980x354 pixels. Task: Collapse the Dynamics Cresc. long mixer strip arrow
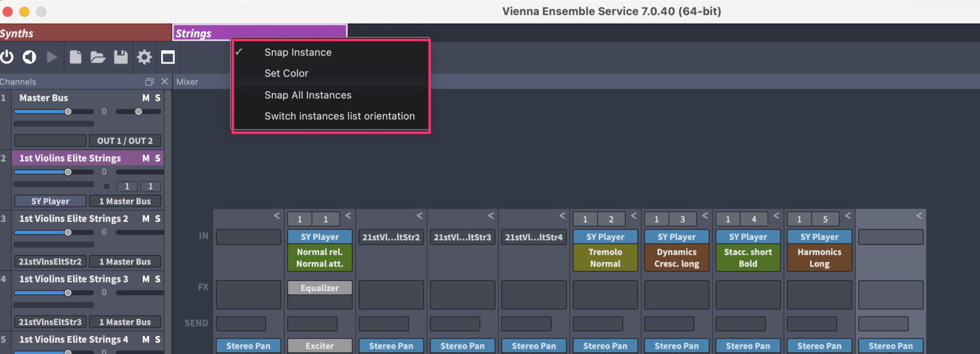coord(705,216)
